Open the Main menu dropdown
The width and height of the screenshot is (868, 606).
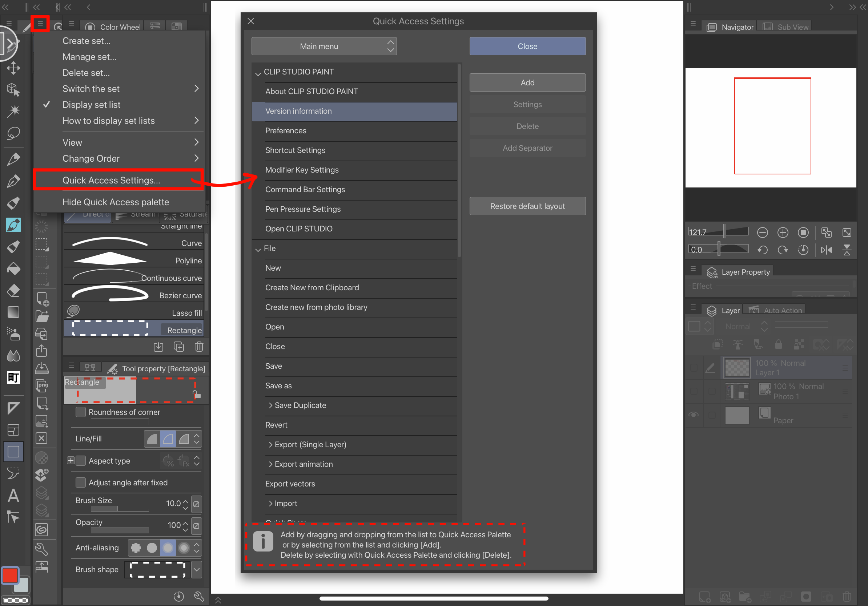coord(324,46)
